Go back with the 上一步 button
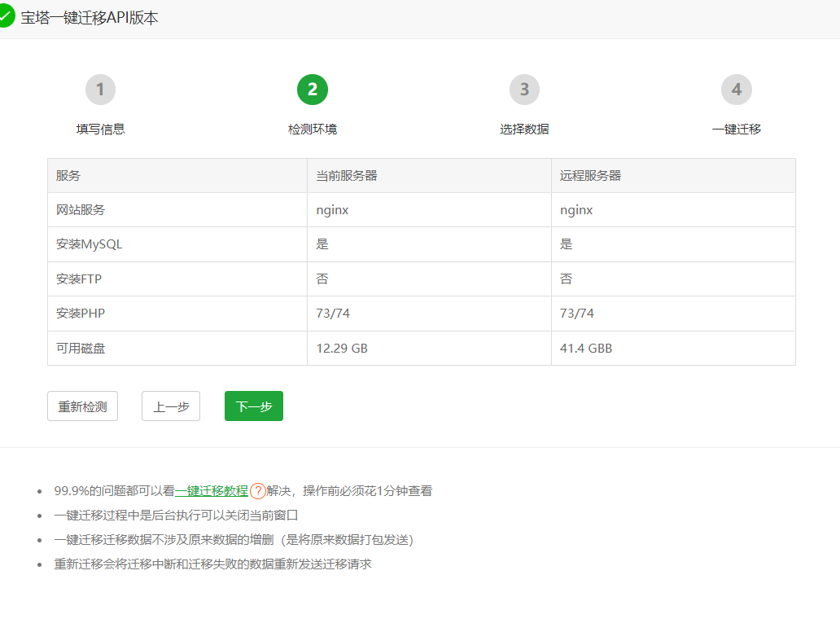The width and height of the screenshot is (840, 632). (x=171, y=406)
